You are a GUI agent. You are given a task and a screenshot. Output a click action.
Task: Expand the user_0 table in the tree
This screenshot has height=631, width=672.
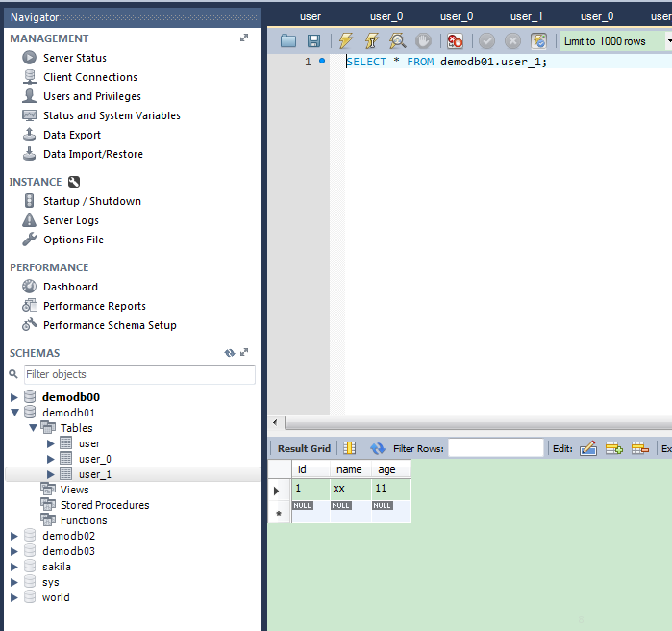(x=51, y=459)
